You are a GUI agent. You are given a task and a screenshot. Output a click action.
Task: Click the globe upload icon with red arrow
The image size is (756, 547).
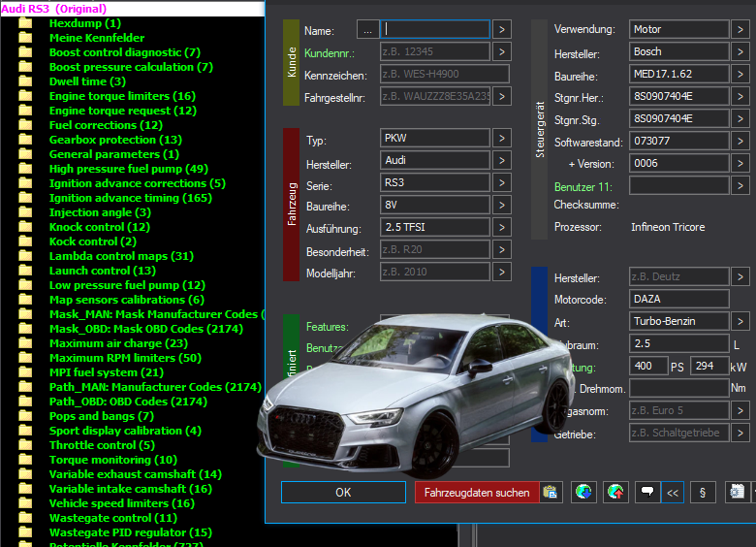(615, 492)
